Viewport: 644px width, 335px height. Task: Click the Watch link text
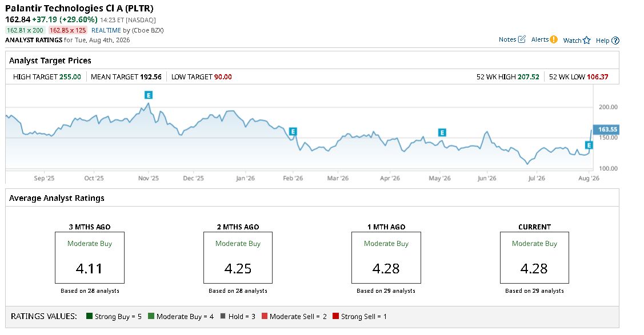tap(572, 40)
